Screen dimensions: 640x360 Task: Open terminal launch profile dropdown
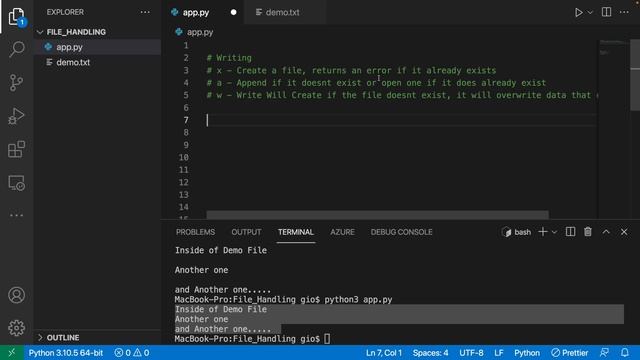(554, 232)
